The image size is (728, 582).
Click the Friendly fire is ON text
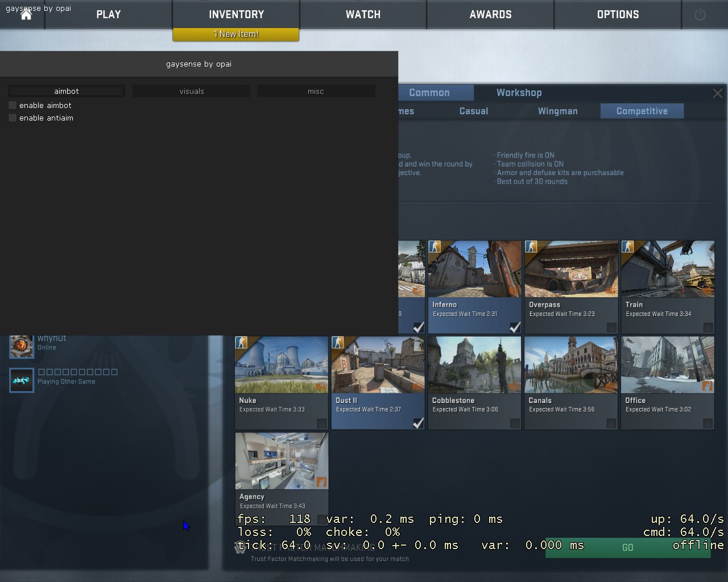point(524,155)
